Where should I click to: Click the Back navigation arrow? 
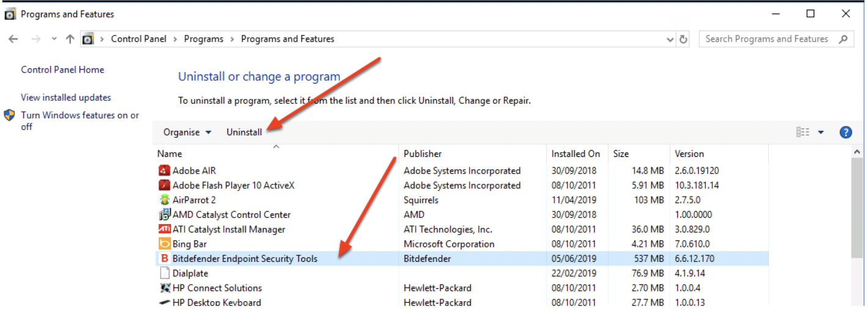13,39
